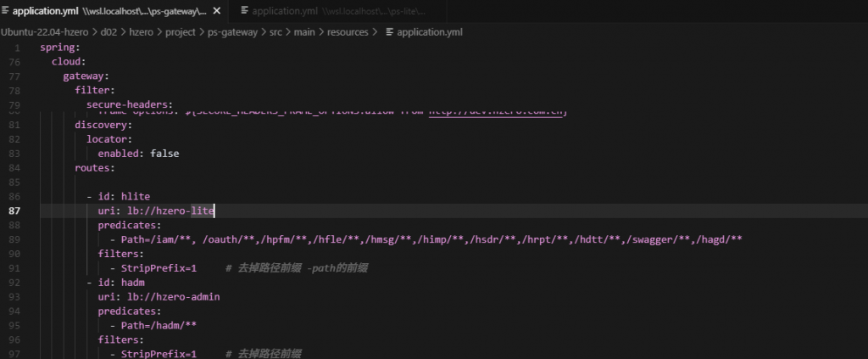The width and height of the screenshot is (868, 359).
Task: Jump to sticky scroll line 'gateway:'
Action: coord(86,76)
